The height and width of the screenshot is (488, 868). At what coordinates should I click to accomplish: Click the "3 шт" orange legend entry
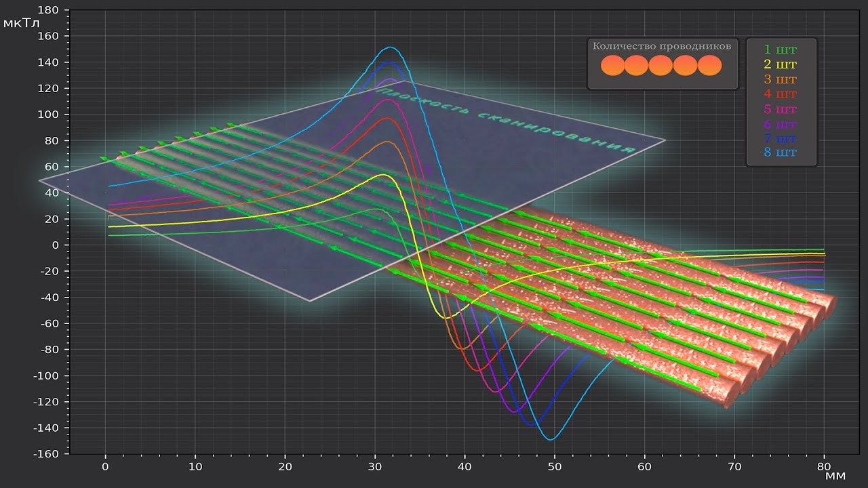tap(781, 79)
